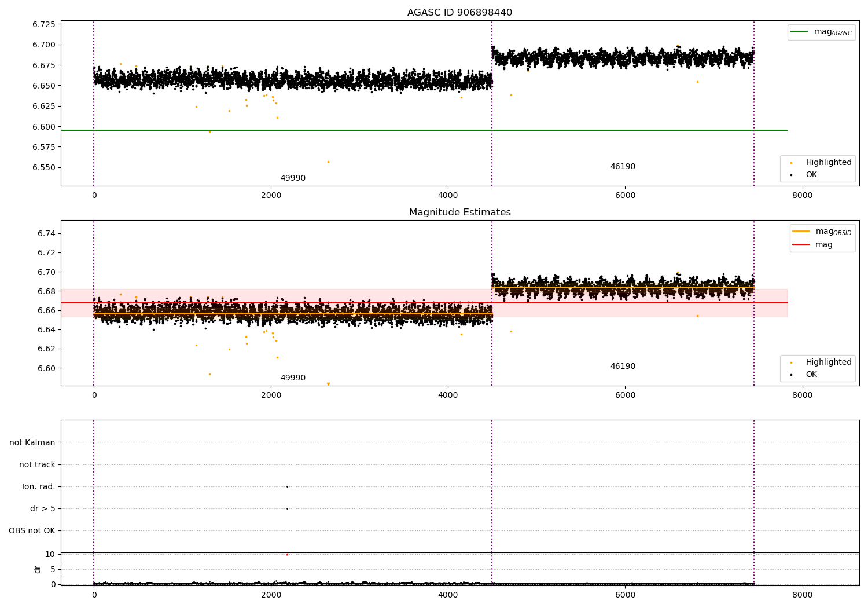
Task: Click the "lon. rad." row label
Action: [x=39, y=486]
